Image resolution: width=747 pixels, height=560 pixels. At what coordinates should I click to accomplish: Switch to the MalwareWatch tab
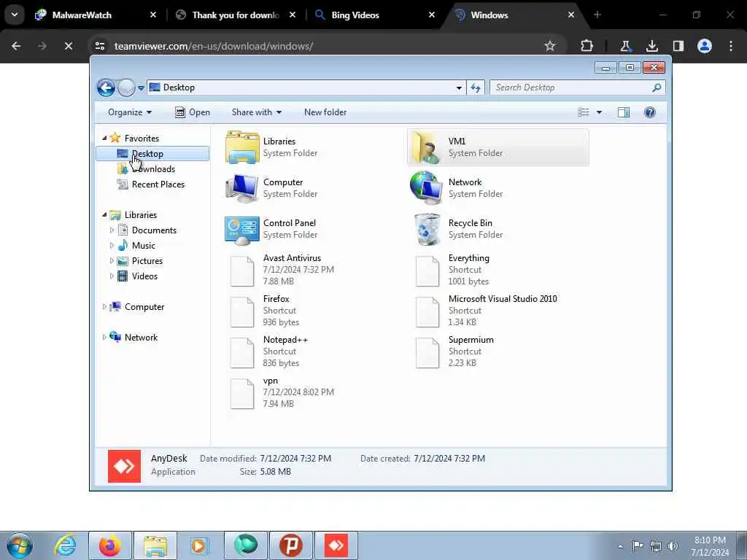[x=96, y=15]
